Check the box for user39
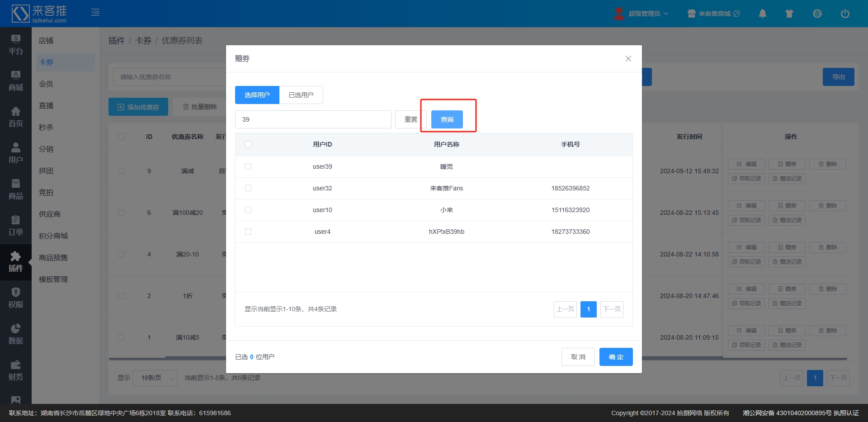868x422 pixels. 248,166
